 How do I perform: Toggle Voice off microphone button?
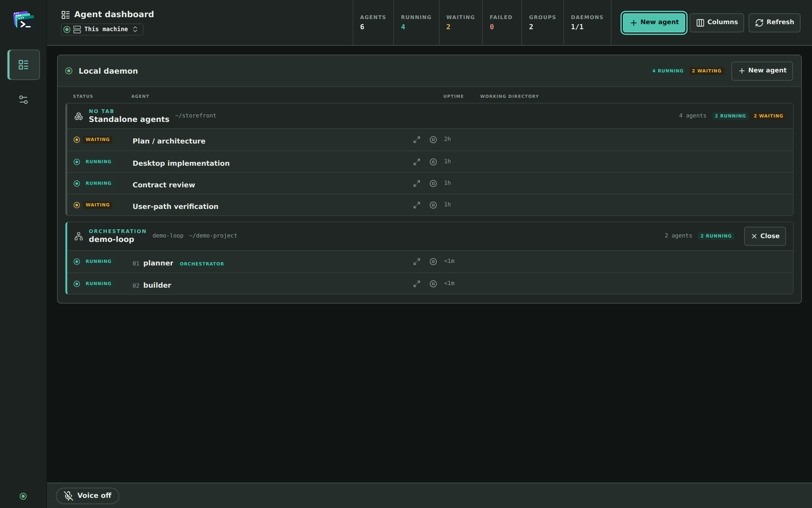[87, 496]
